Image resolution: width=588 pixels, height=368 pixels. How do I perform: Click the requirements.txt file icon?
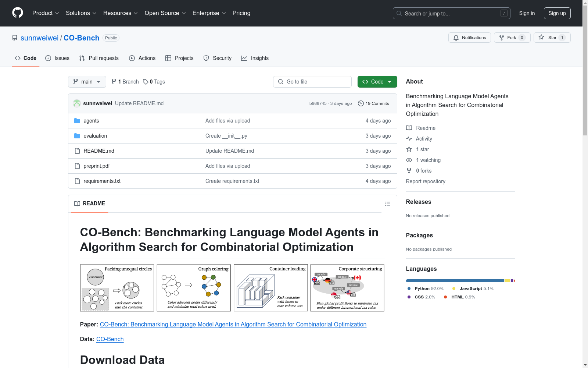click(77, 181)
